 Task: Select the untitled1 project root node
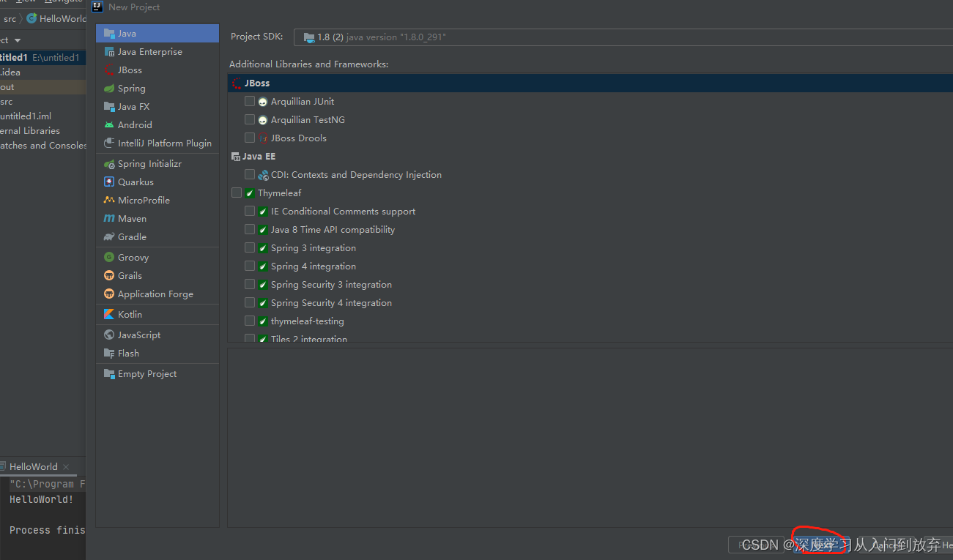click(x=15, y=58)
